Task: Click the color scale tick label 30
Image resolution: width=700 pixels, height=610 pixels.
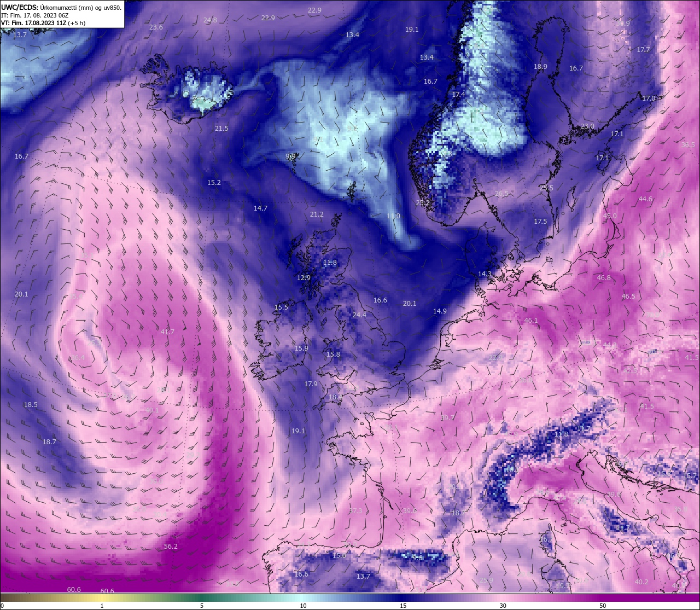Action: pyautogui.click(x=503, y=606)
